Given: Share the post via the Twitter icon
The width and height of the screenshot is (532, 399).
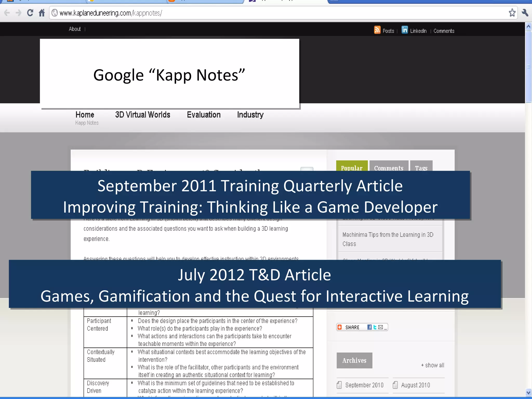Looking at the screenshot, I should 375,327.
